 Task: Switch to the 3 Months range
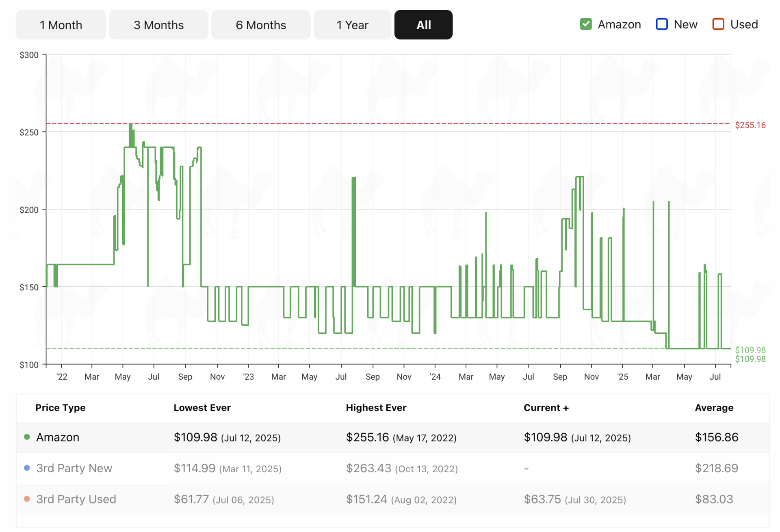158,25
